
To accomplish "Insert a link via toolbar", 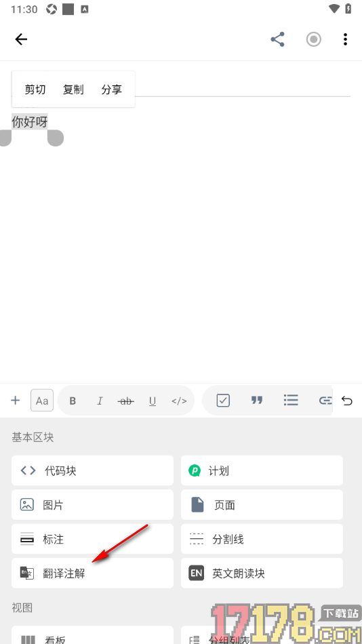I will coord(325,400).
